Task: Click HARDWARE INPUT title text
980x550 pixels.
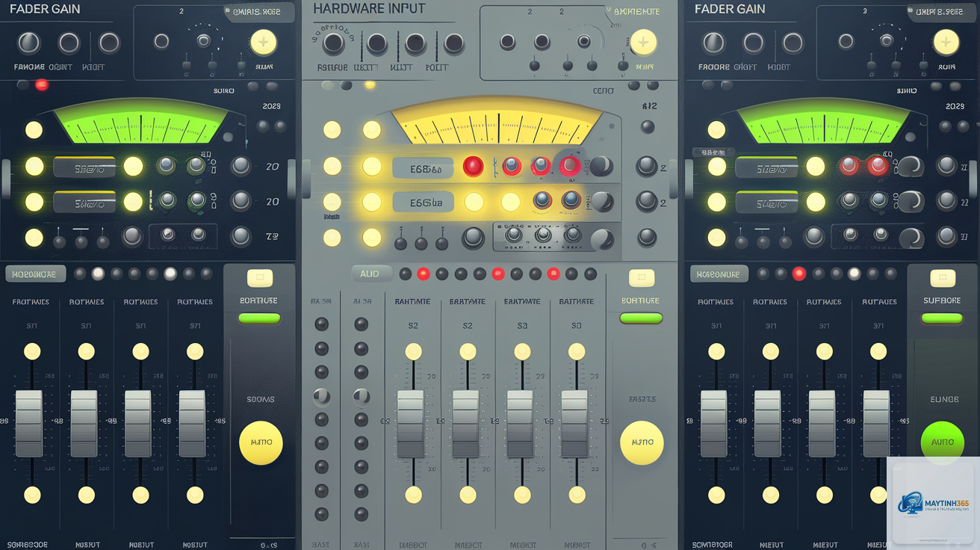Action: 369,9
